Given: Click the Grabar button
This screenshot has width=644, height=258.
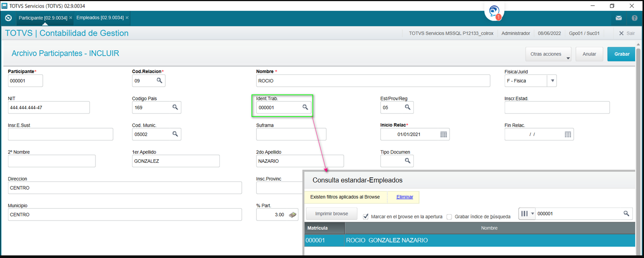Looking at the screenshot, I should (x=622, y=54).
